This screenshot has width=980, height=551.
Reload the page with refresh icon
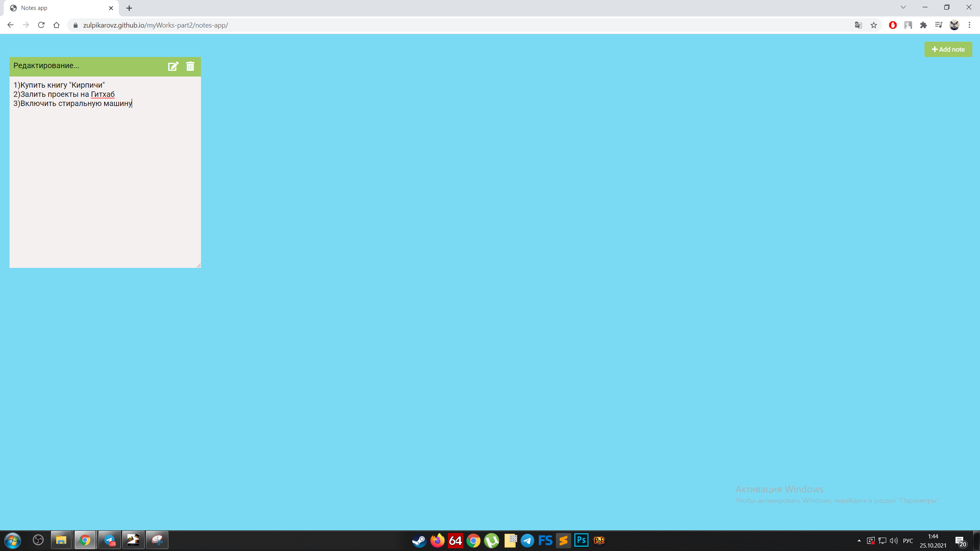[x=41, y=25]
